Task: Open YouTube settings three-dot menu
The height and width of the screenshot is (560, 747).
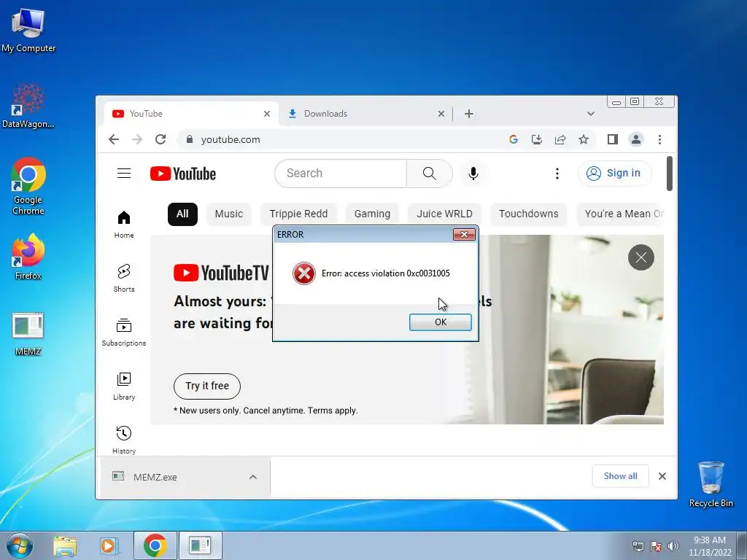Action: tap(557, 174)
